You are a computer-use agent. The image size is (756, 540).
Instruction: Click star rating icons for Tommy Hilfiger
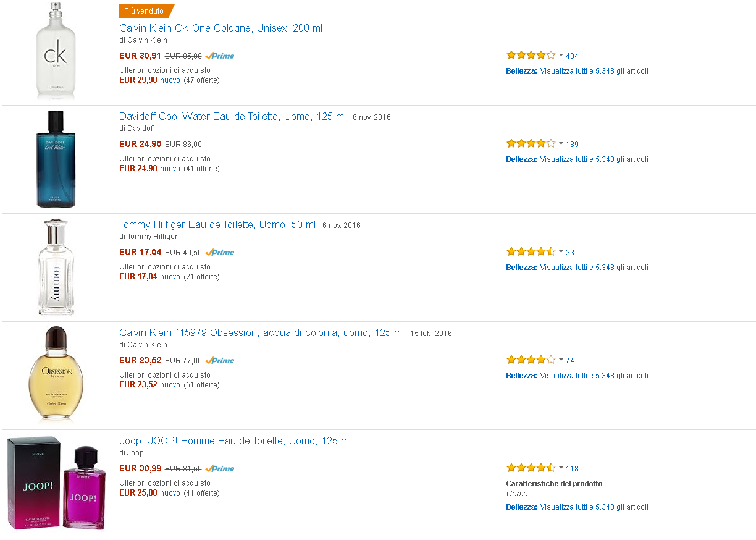pyautogui.click(x=531, y=252)
